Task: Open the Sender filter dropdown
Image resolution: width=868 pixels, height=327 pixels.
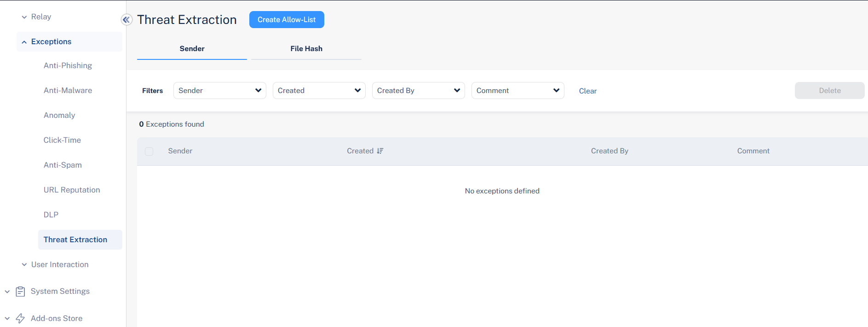Action: (219, 91)
